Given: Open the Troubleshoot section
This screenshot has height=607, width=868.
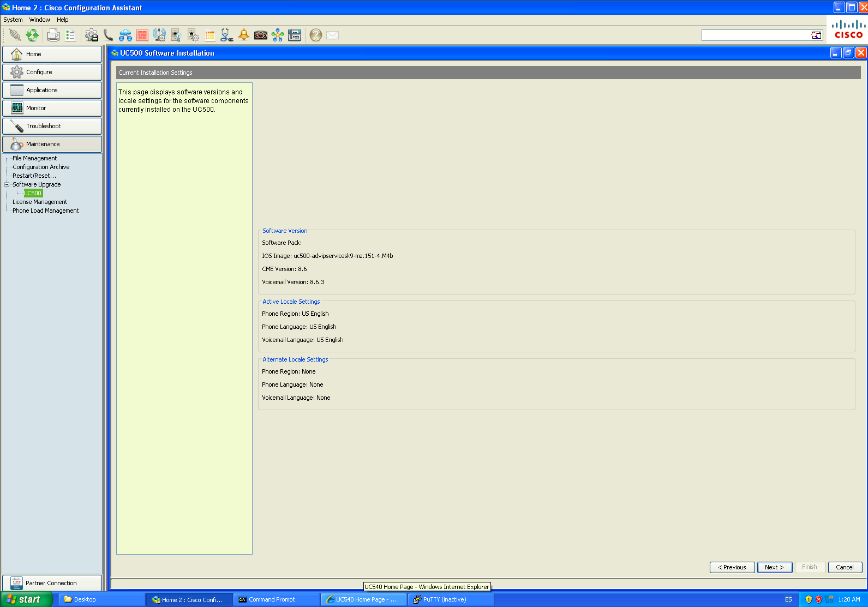Looking at the screenshot, I should point(52,126).
